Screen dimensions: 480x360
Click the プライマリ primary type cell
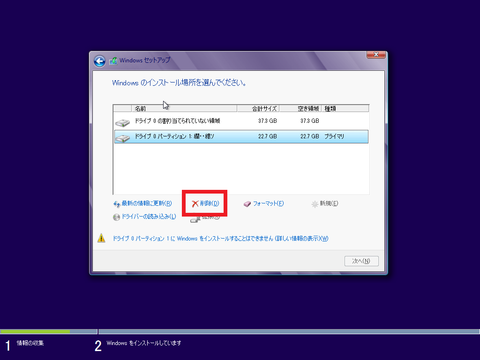(334, 136)
